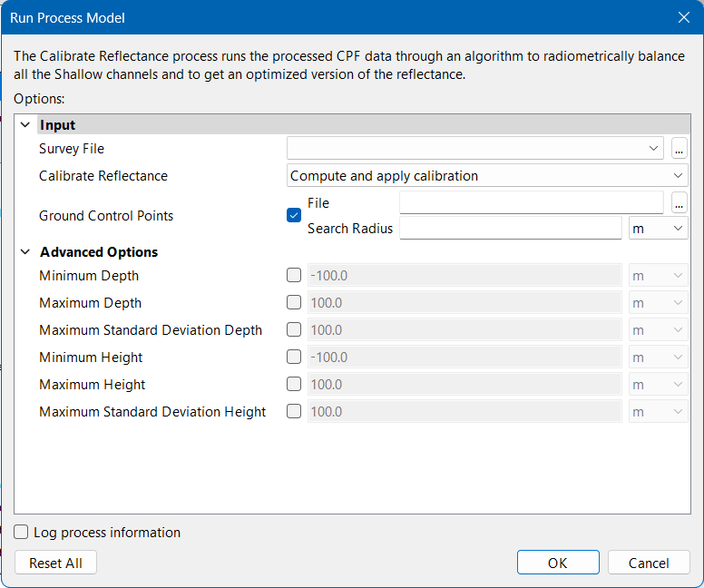
Task: Click the Ground Control Points file browse button
Action: click(679, 203)
